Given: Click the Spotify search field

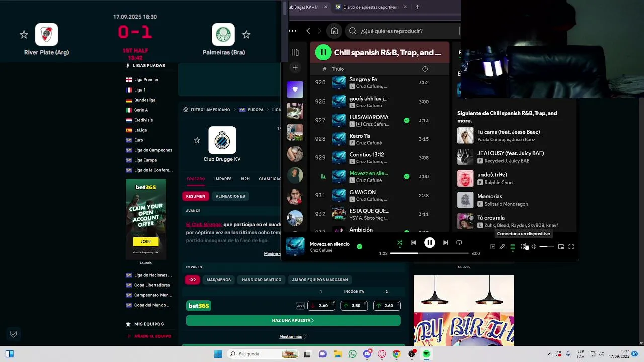Looking at the screenshot, I should [403, 31].
